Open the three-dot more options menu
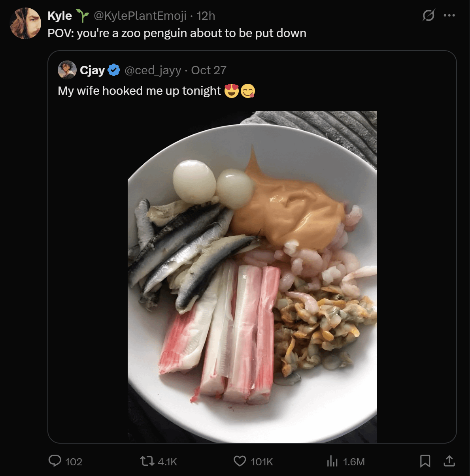The image size is (470, 476). (449, 16)
